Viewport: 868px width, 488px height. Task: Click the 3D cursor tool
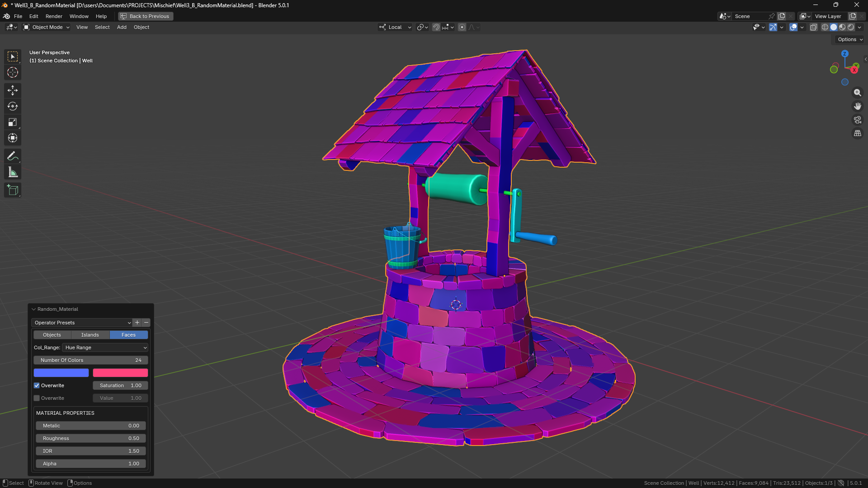(x=13, y=72)
